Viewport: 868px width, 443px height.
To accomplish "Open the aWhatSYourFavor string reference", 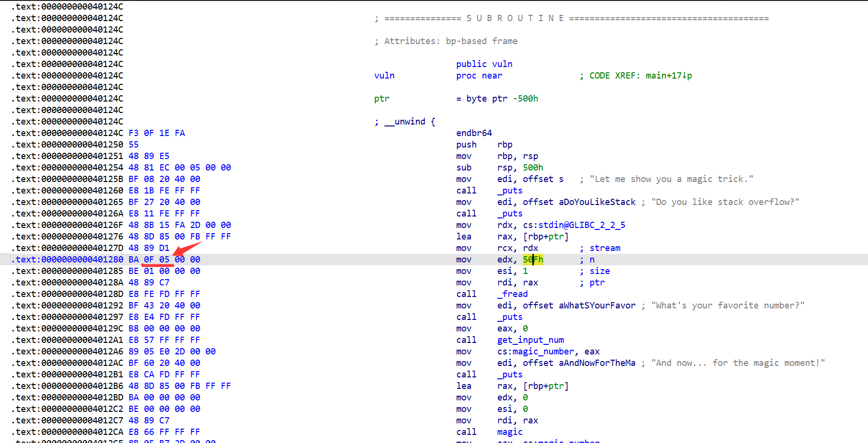I will point(597,306).
